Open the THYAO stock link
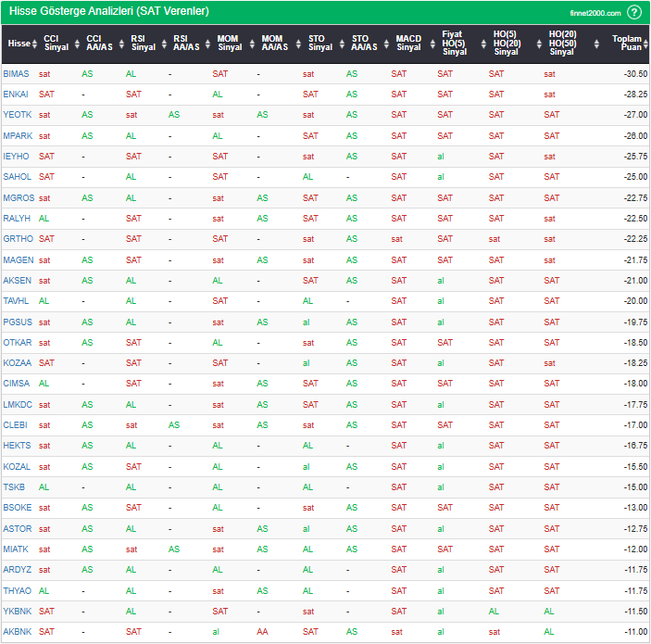 tap(17, 590)
